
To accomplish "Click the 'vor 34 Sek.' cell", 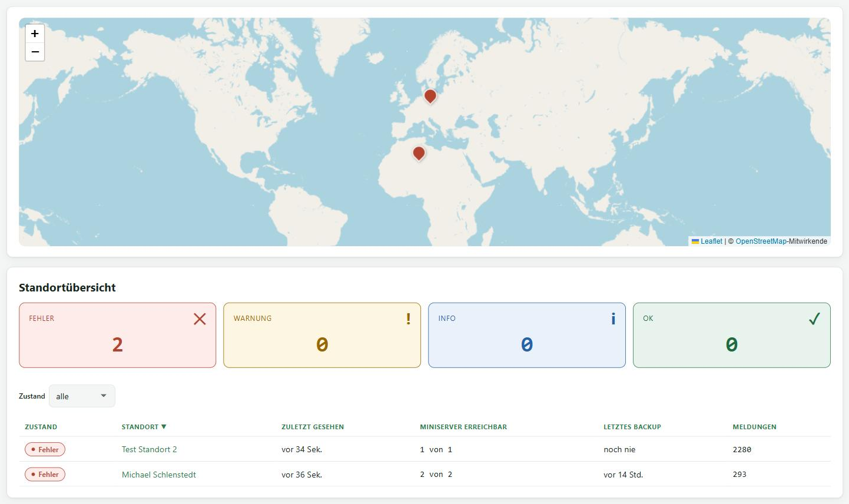I will 301,449.
